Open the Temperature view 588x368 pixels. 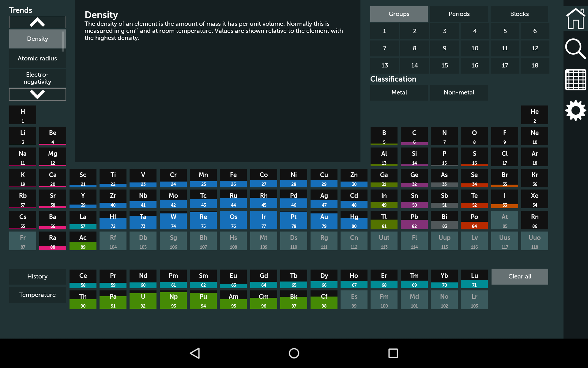point(37,295)
